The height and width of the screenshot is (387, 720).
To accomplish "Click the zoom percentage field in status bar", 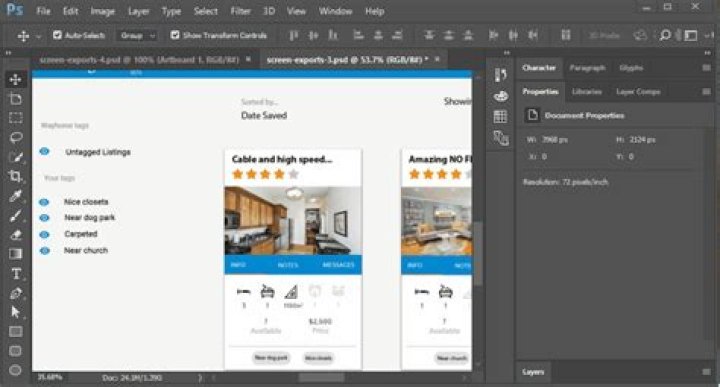I will coord(50,377).
